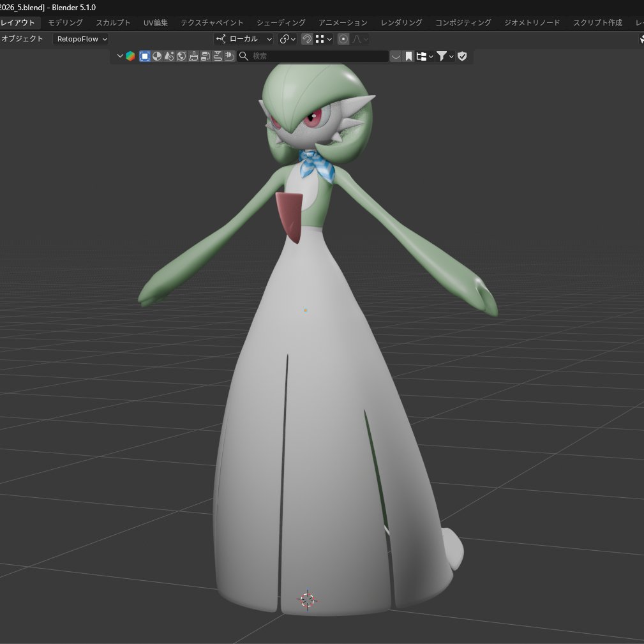Select the brushes asset type icon
The height and width of the screenshot is (644, 644).
193,56
